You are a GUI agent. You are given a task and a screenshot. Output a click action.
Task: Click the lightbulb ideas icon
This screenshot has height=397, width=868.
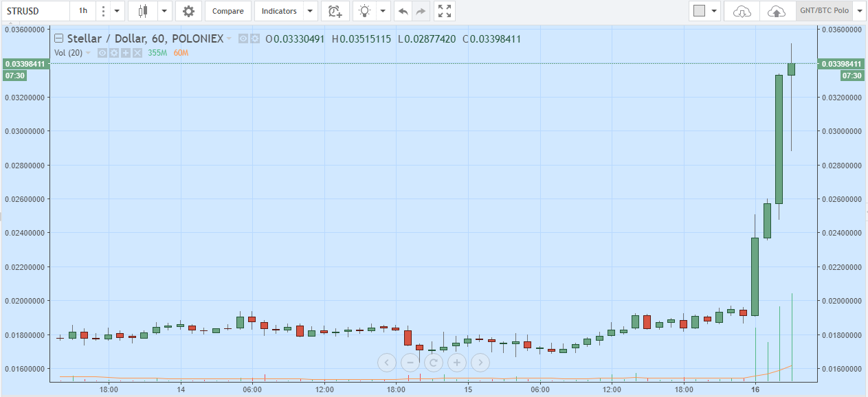coord(366,11)
